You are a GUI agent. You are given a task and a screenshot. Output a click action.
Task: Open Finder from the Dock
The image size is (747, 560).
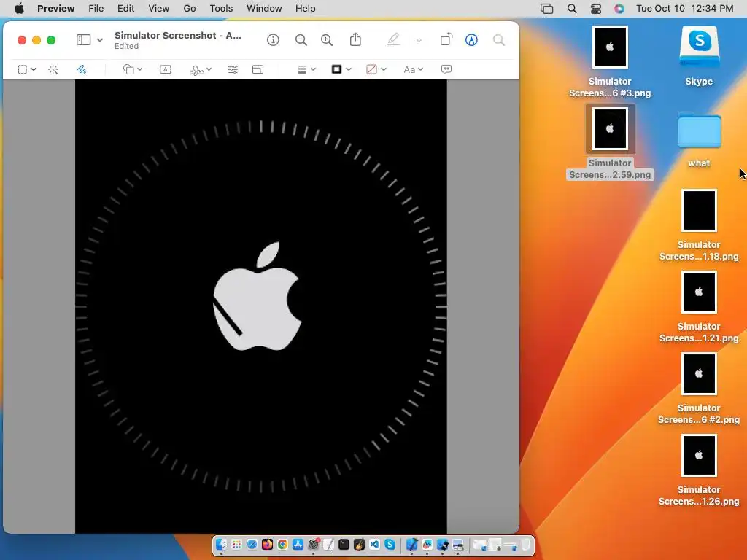[x=221, y=544]
